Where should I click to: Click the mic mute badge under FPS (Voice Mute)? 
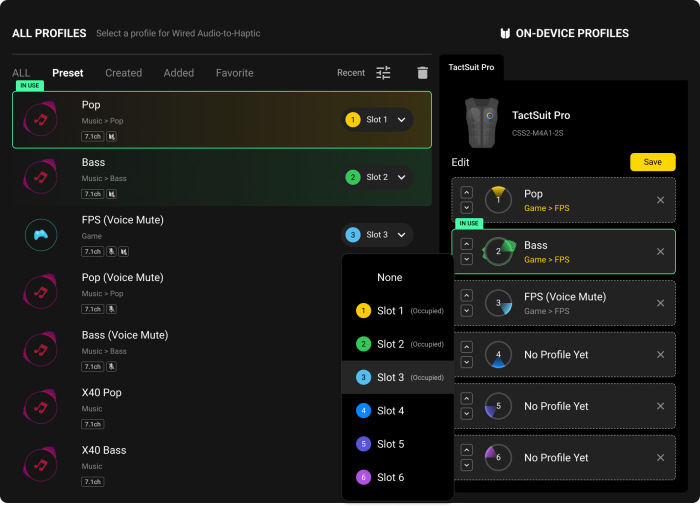point(111,252)
